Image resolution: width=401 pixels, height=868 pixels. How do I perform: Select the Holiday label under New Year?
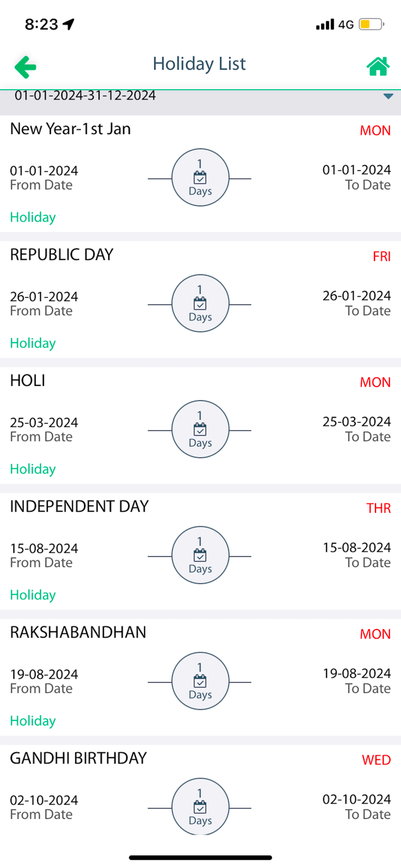[32, 217]
